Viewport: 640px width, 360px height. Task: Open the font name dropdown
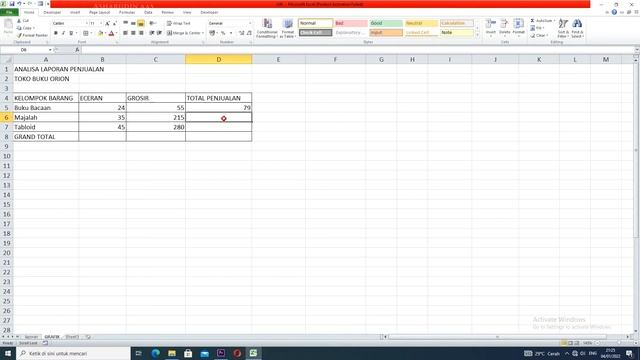[87, 24]
